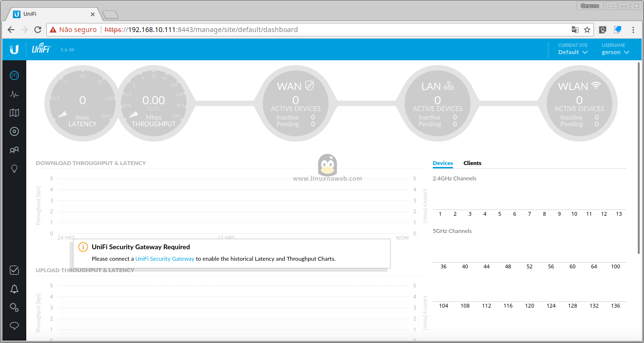Viewport: 644px width, 343px height.
Task: Click the 5GHz Channels label
Action: (x=452, y=231)
